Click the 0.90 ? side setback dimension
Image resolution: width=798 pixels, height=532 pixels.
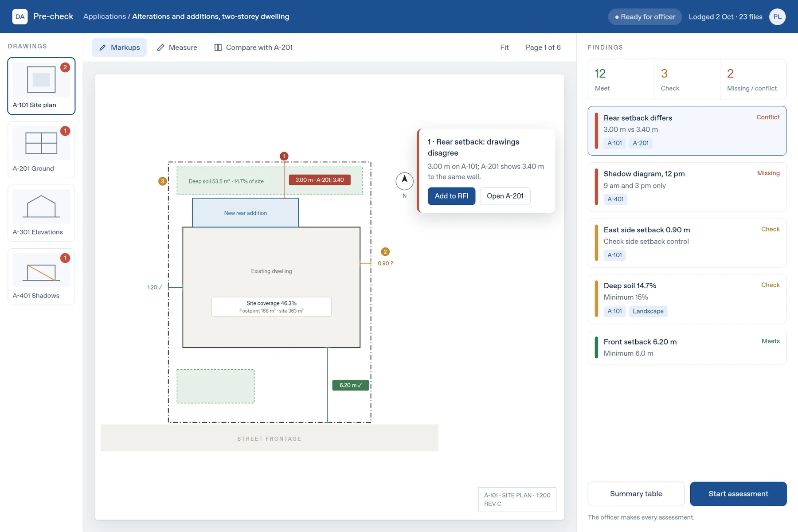(385, 263)
